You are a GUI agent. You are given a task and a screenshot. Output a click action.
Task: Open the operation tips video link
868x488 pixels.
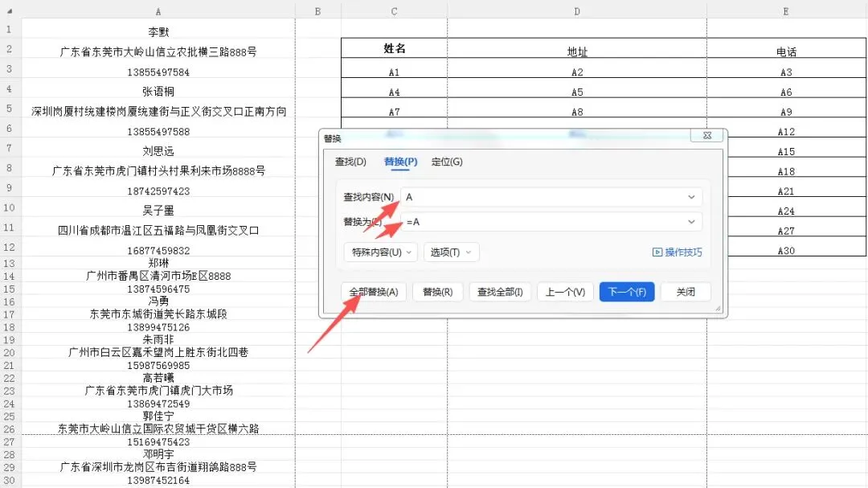[x=677, y=252]
